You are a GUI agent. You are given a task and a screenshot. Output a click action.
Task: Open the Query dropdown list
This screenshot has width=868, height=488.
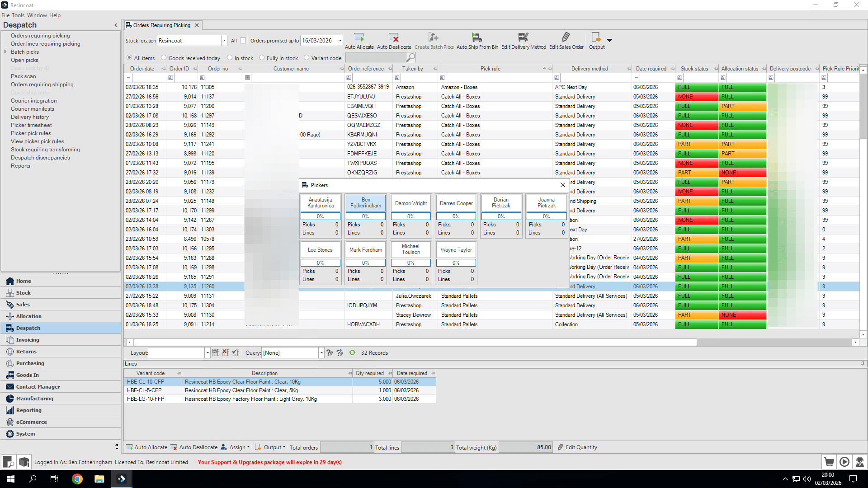[321, 353]
